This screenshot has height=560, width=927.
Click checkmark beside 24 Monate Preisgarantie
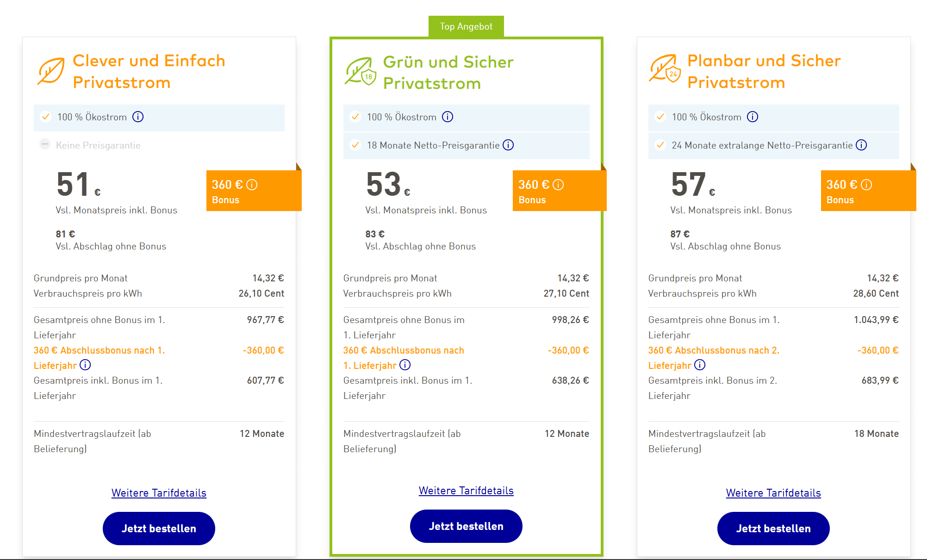point(660,145)
